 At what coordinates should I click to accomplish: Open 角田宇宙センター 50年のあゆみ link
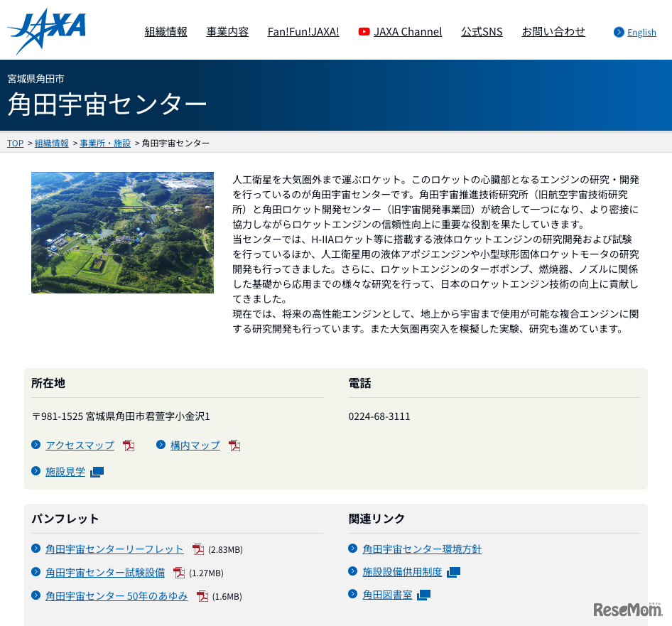coord(116,596)
